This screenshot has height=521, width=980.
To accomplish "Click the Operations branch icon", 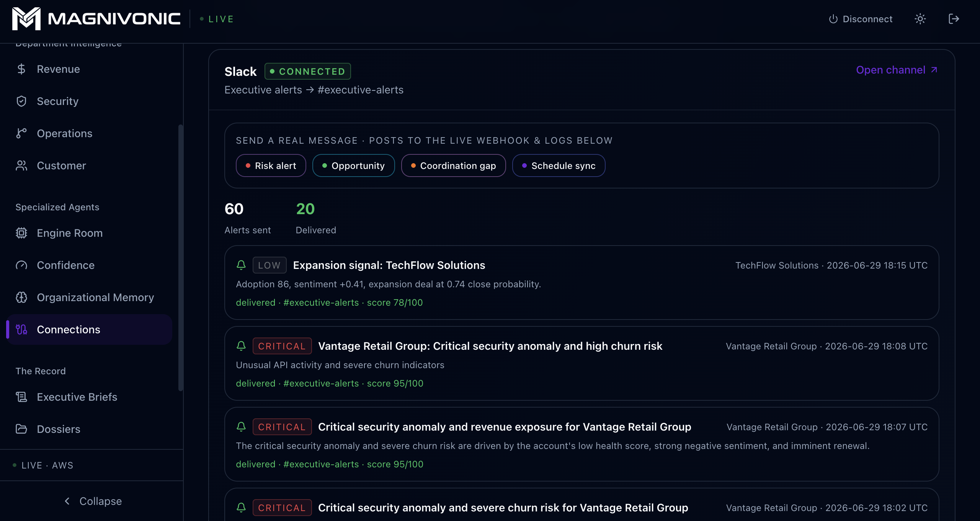I will click(x=21, y=133).
